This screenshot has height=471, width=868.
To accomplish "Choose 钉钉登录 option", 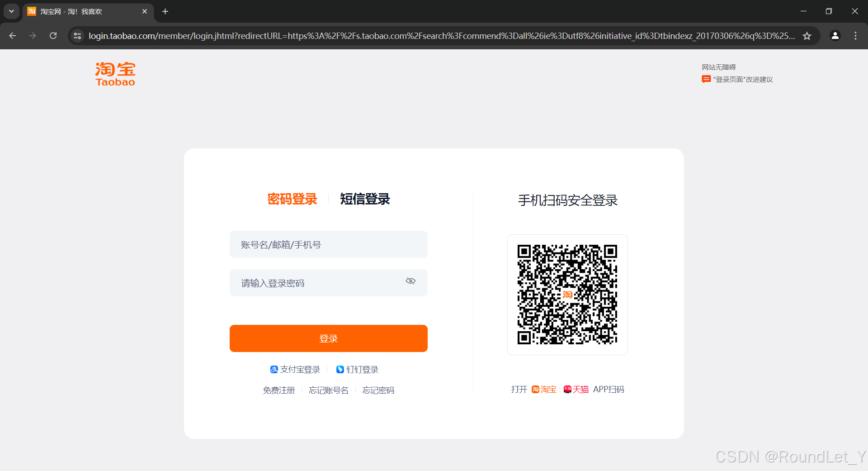I will click(x=357, y=370).
